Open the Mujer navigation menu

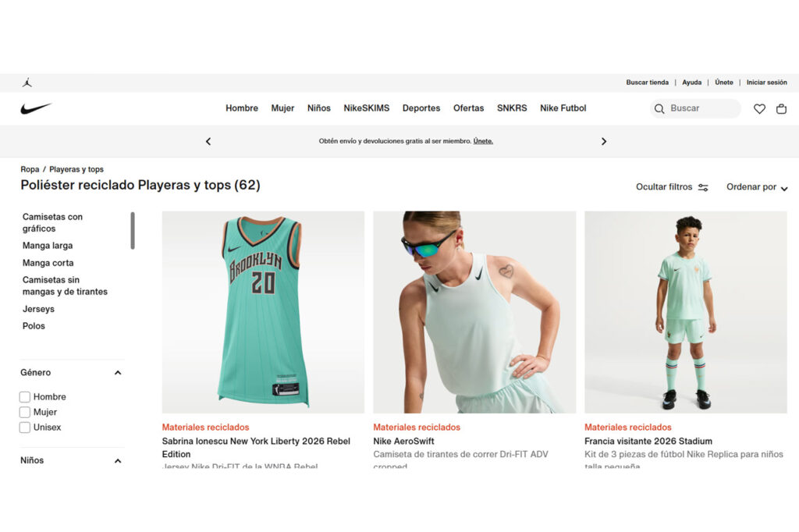click(282, 108)
